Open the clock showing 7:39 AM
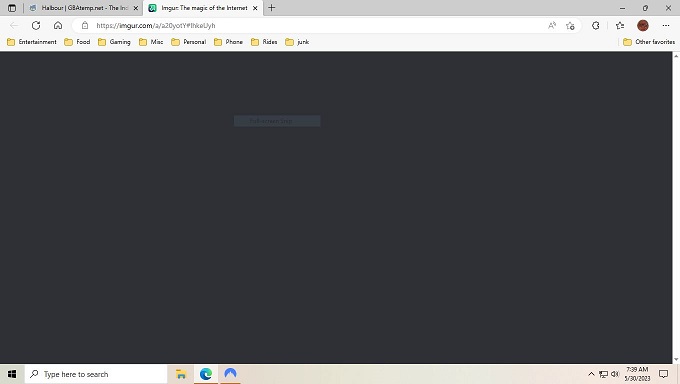The image size is (680, 384). point(637,374)
